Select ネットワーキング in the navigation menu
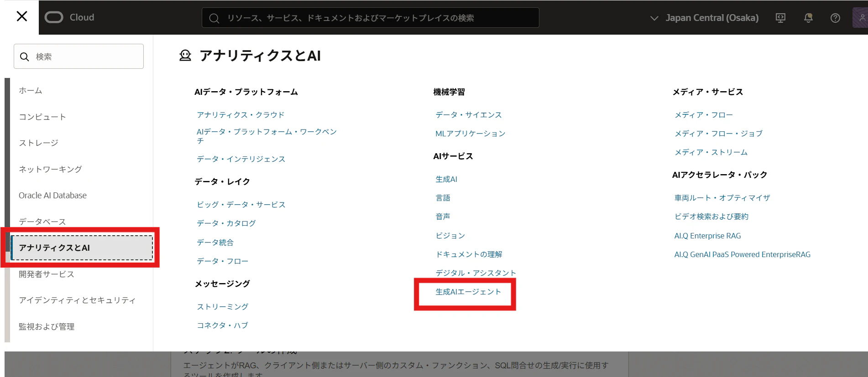868x377 pixels. point(51,170)
